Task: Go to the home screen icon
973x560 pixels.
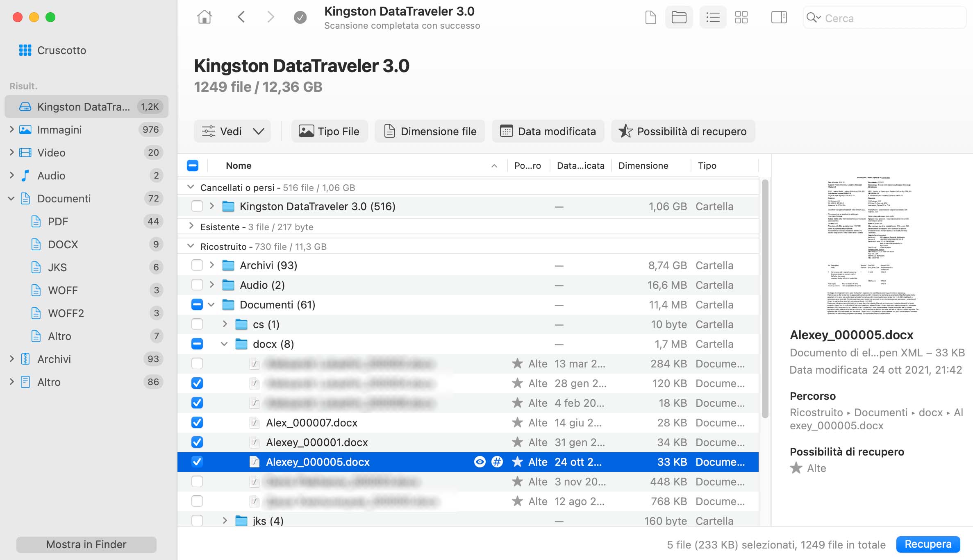Action: [204, 17]
